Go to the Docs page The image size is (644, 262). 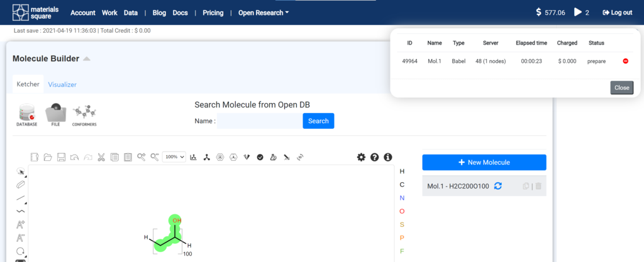pyautogui.click(x=180, y=13)
